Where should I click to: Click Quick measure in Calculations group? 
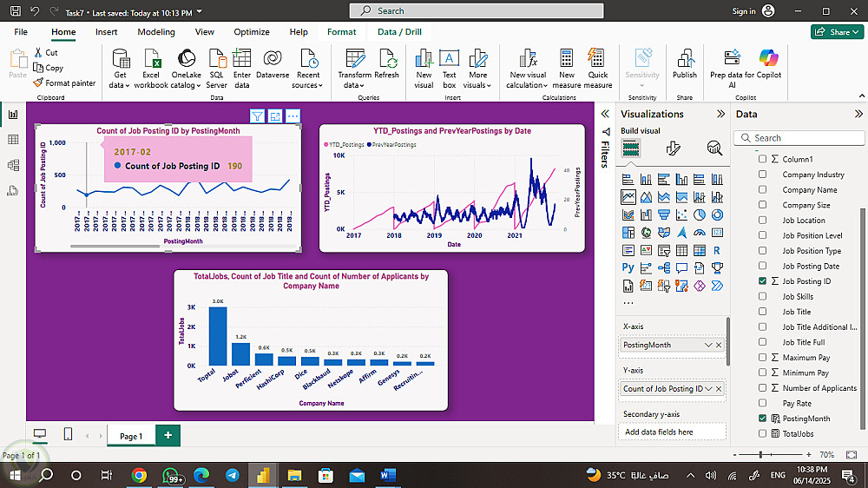tap(598, 69)
